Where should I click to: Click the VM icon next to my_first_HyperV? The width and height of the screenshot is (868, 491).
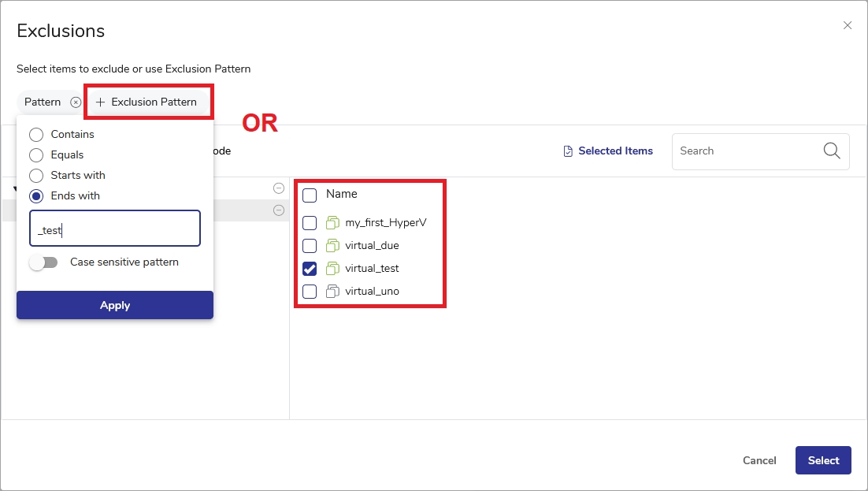point(332,223)
